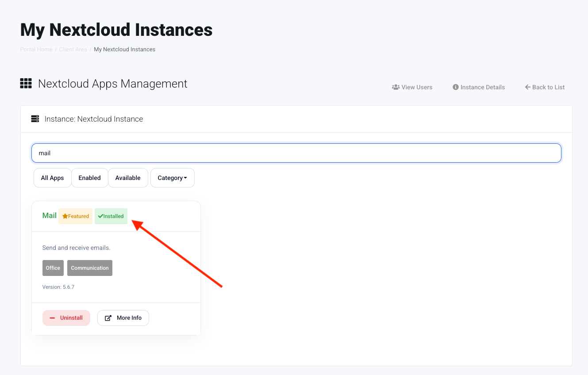Image resolution: width=588 pixels, height=375 pixels.
Task: Click the minus icon on the Uninstall button
Action: coord(52,318)
